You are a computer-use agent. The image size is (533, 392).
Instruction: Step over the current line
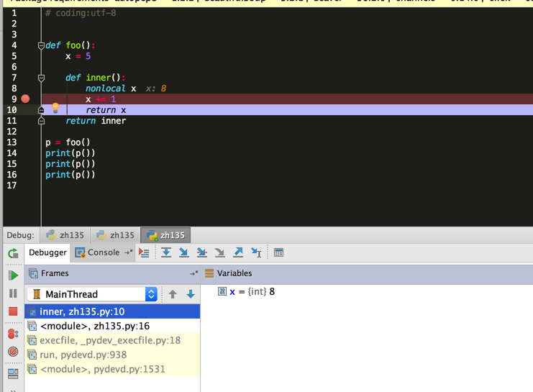[166, 252]
